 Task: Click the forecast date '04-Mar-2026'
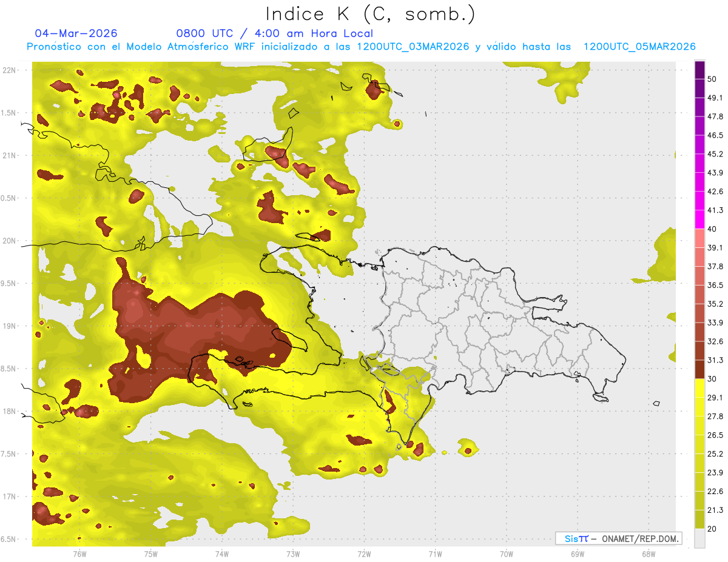click(76, 33)
